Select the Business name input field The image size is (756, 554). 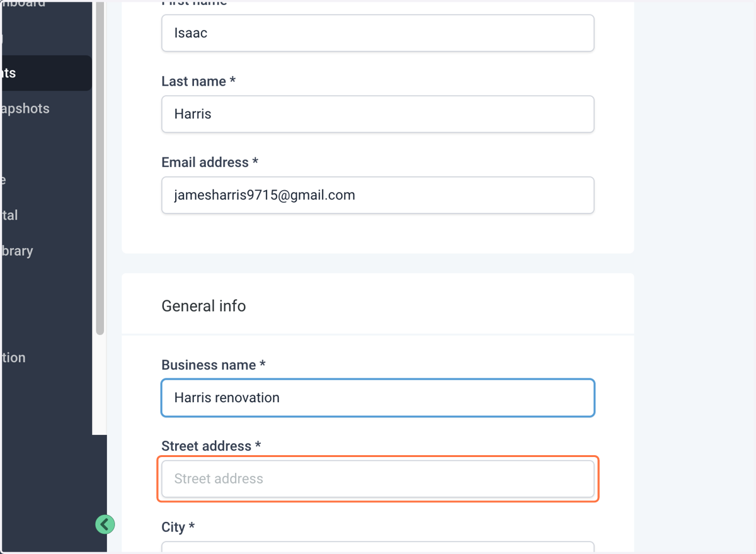pyautogui.click(x=378, y=398)
